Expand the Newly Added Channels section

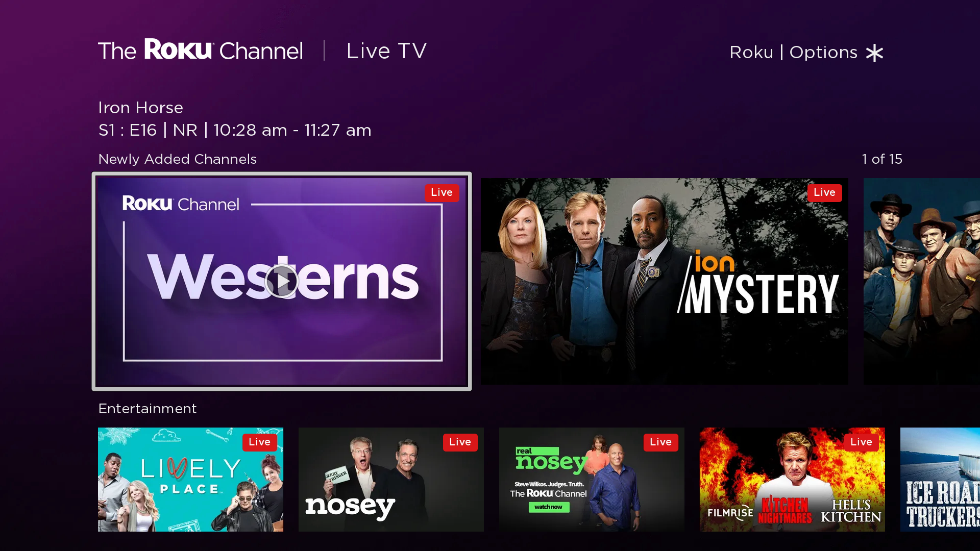177,160
